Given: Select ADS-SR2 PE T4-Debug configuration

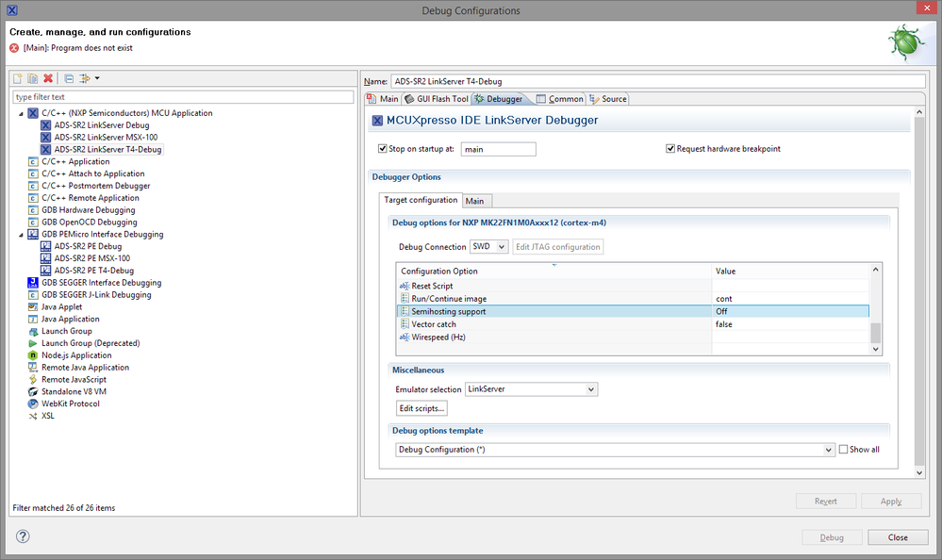Looking at the screenshot, I should 93,271.
